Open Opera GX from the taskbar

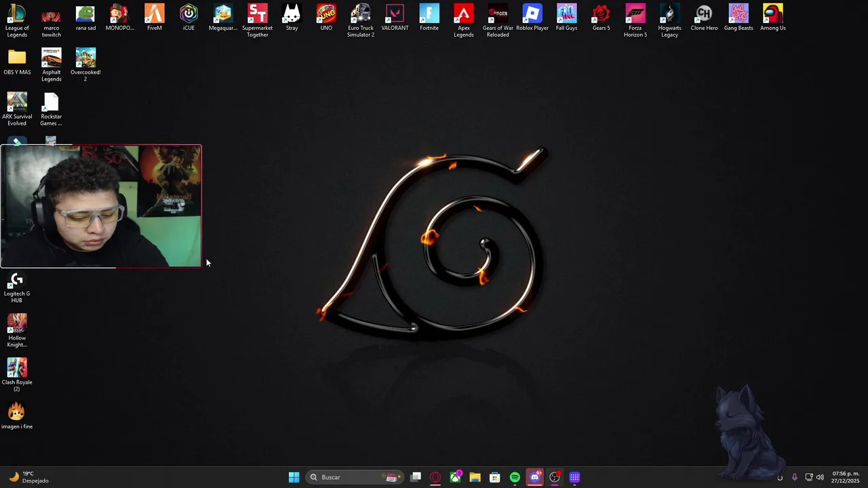pyautogui.click(x=435, y=477)
